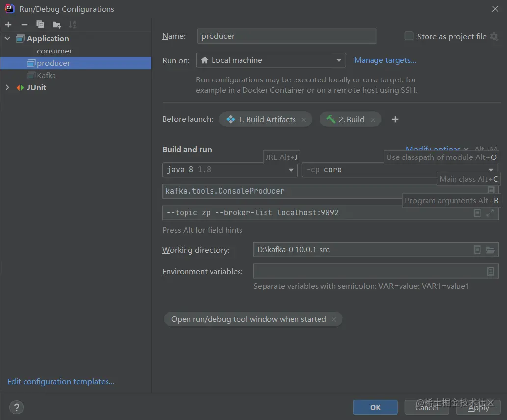Screen dimensions: 507x420
Task: Open the -cp core module classpath dropdown
Action: pyautogui.click(x=400, y=170)
